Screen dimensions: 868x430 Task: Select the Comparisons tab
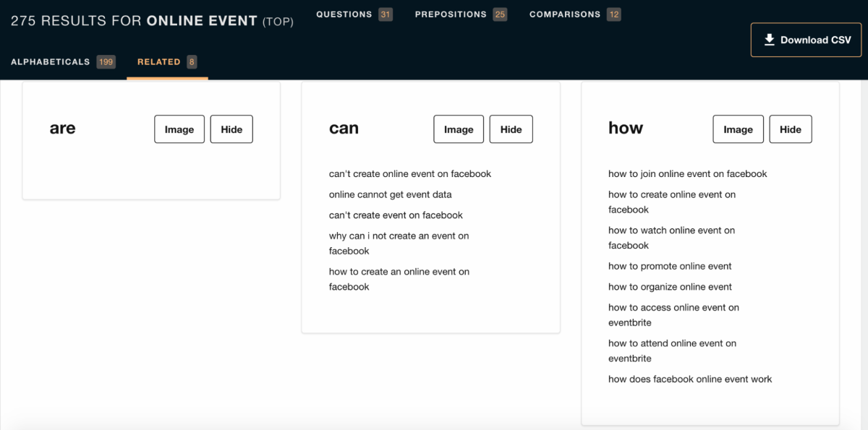click(575, 14)
